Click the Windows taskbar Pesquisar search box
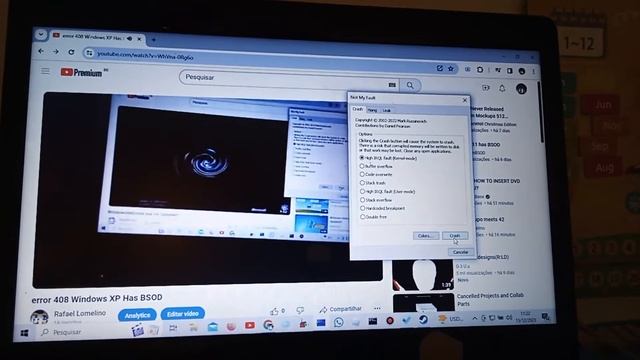Viewport: 640px width, 360px height. [x=82, y=332]
